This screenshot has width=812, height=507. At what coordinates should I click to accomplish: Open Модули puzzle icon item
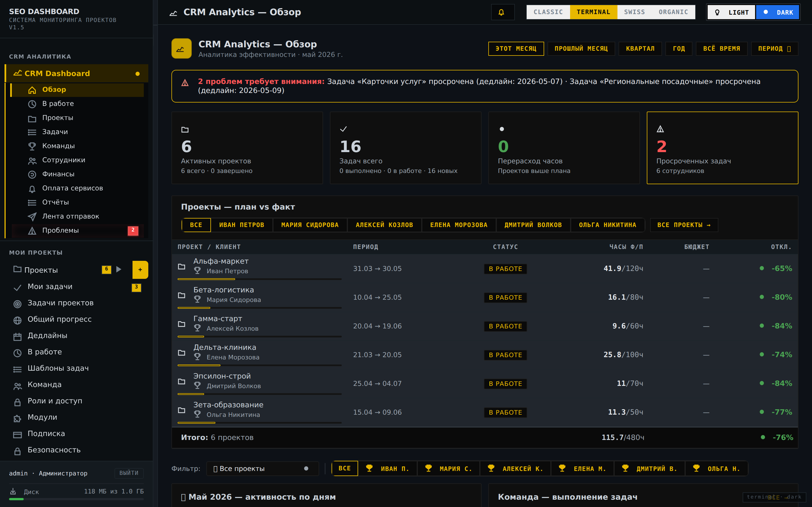point(17,418)
